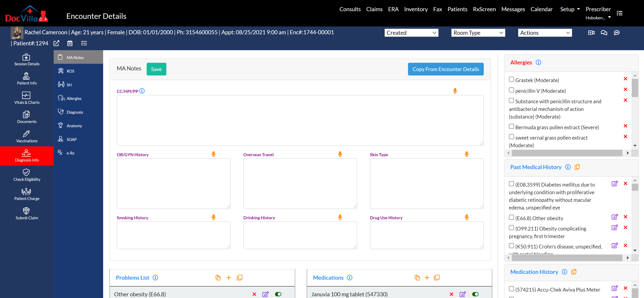Copy Past Medical History icon

coord(577,167)
